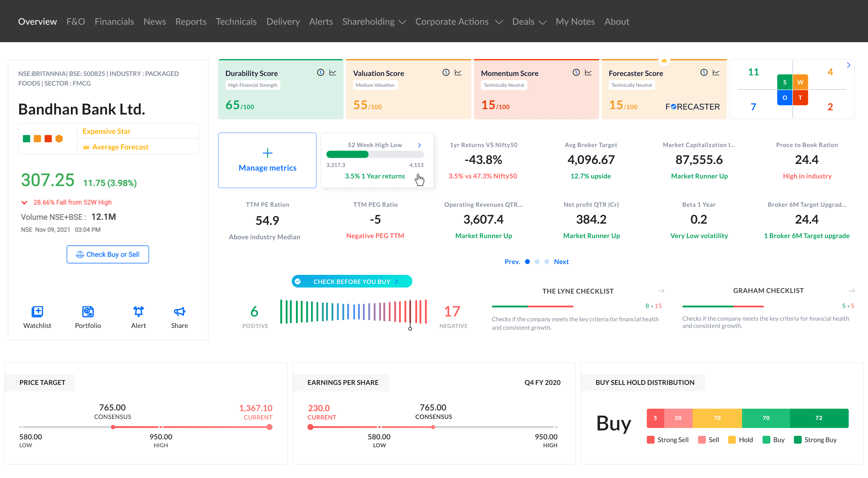Screen dimensions: 868x478
Task: Switch to the Technicals tab
Action: coord(236,22)
